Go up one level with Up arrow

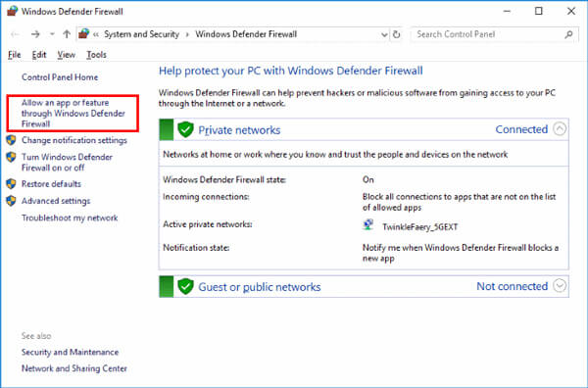pos(67,34)
